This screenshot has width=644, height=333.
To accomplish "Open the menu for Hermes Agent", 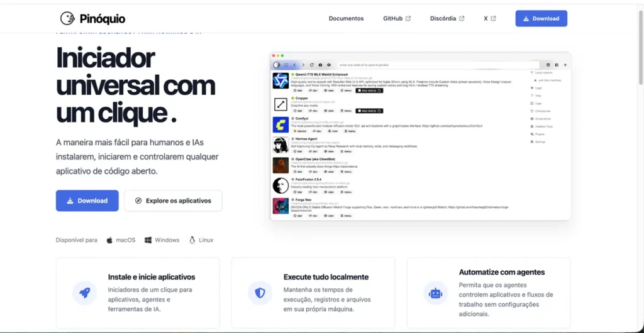I will point(345,151).
